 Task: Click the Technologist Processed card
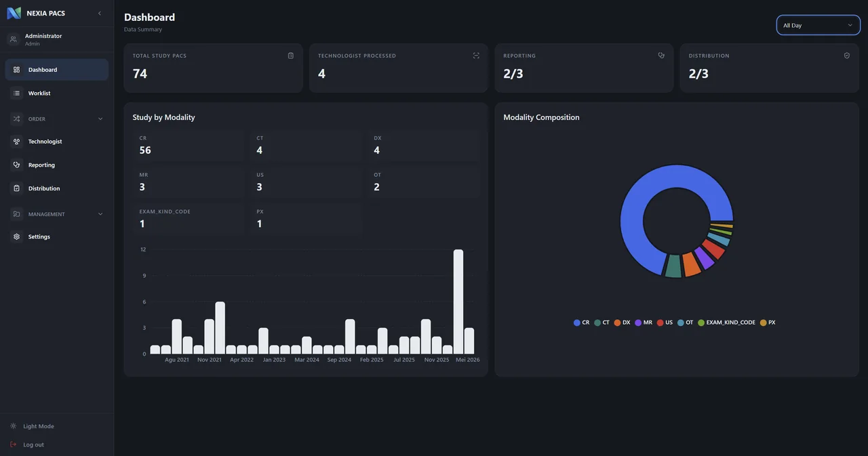click(399, 68)
